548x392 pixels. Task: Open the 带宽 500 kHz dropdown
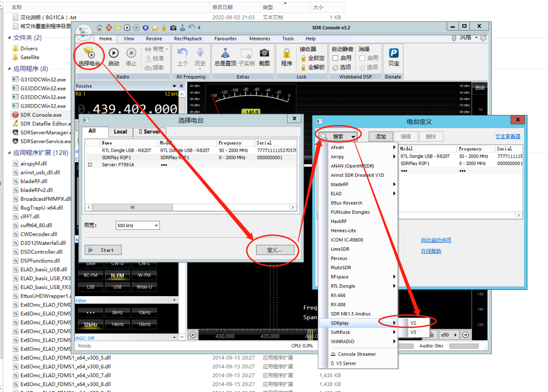pos(137,225)
